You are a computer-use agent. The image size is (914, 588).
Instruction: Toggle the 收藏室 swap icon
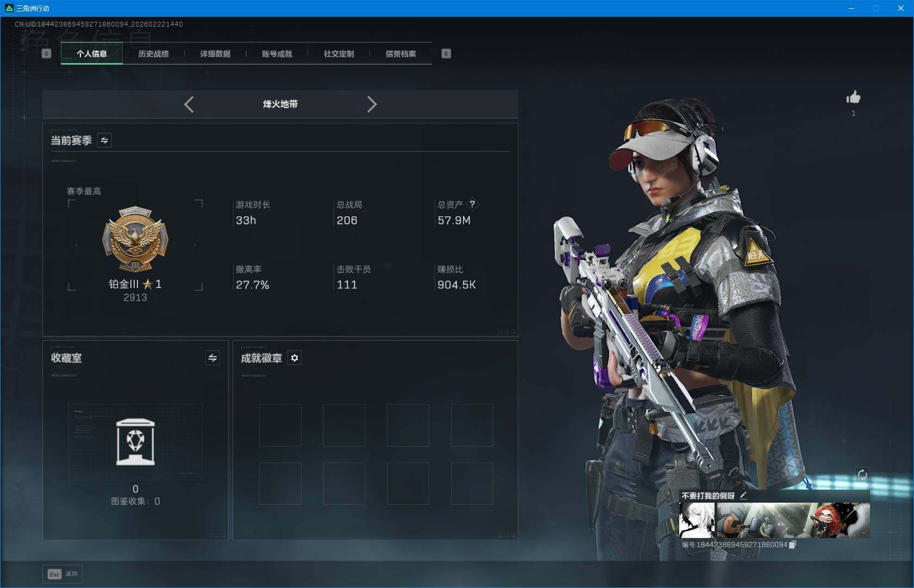(212, 358)
